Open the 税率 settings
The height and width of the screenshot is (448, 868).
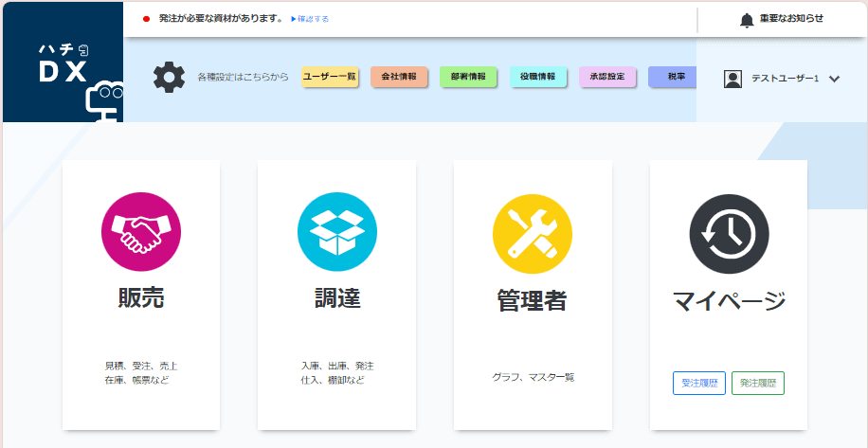pyautogui.click(x=675, y=77)
